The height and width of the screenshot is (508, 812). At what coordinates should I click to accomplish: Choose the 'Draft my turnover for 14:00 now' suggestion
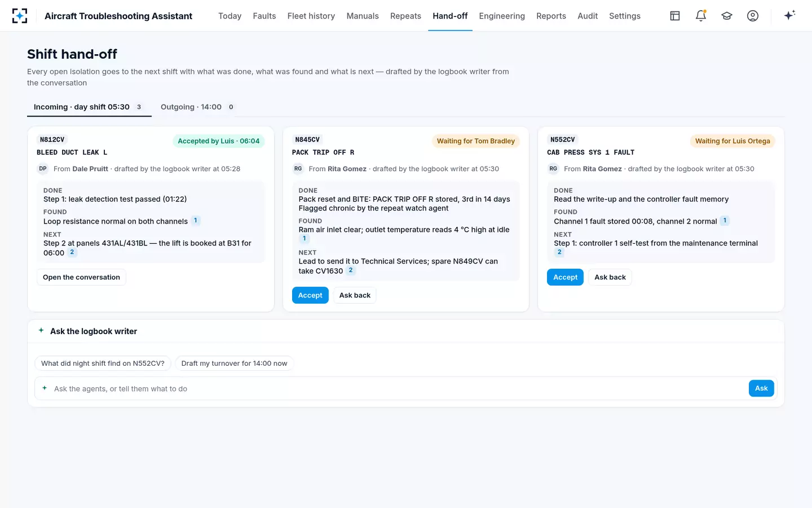pyautogui.click(x=234, y=363)
